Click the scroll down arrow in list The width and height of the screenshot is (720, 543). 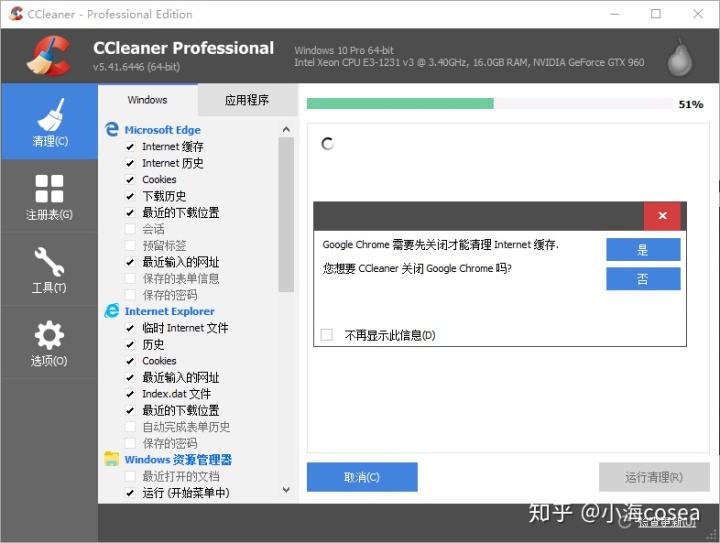[x=286, y=489]
